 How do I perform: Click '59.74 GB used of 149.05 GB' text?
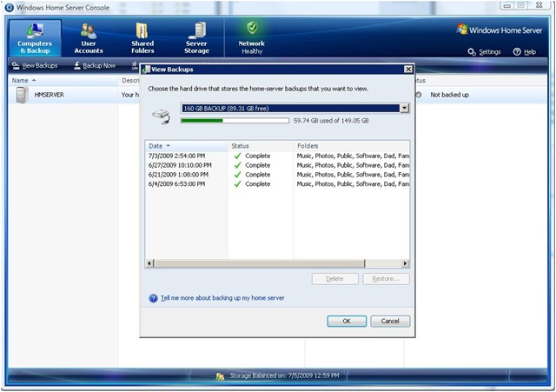331,121
